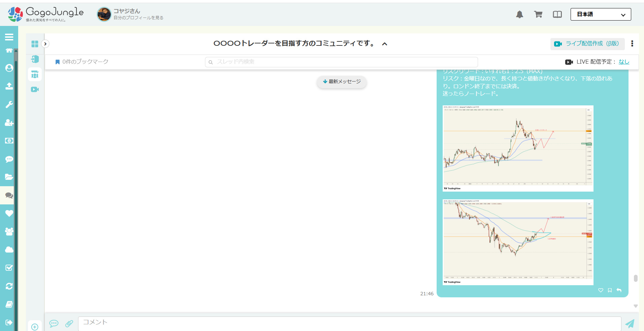The height and width of the screenshot is (331, 644).
Task: Open the cloud icon in the sidebar
Action: pyautogui.click(x=9, y=250)
